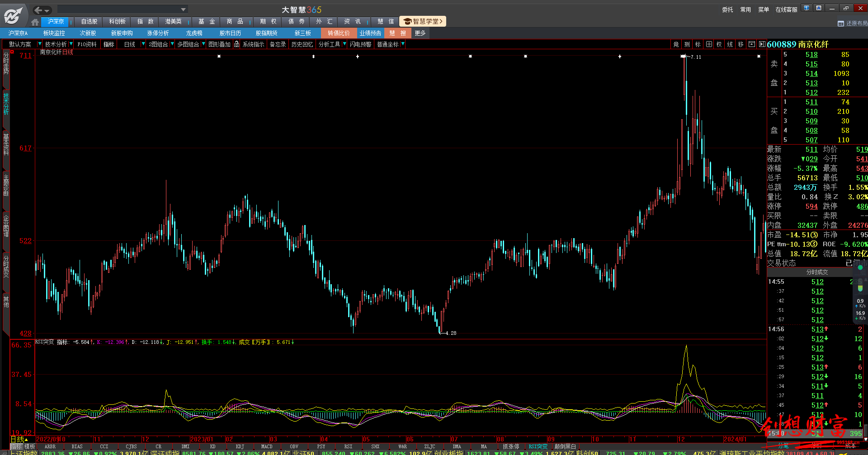Image resolution: width=868 pixels, height=455 pixels.
Task: Expand the 普通坐标 dropdown arrow
Action: [402, 44]
